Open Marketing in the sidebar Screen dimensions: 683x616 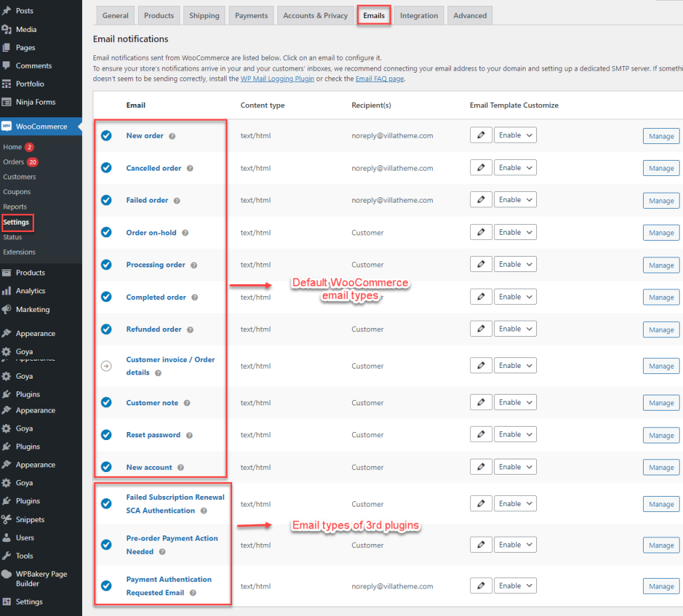pyautogui.click(x=31, y=309)
